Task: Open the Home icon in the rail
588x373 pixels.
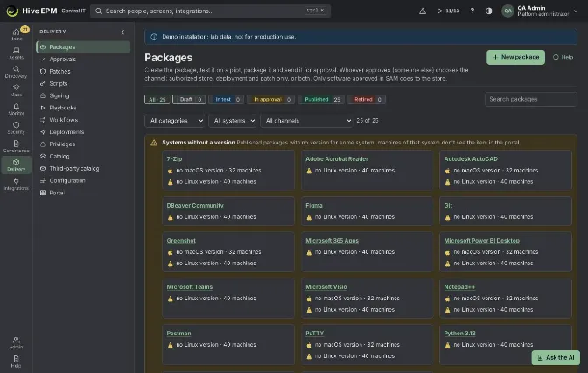Action: pos(16,34)
